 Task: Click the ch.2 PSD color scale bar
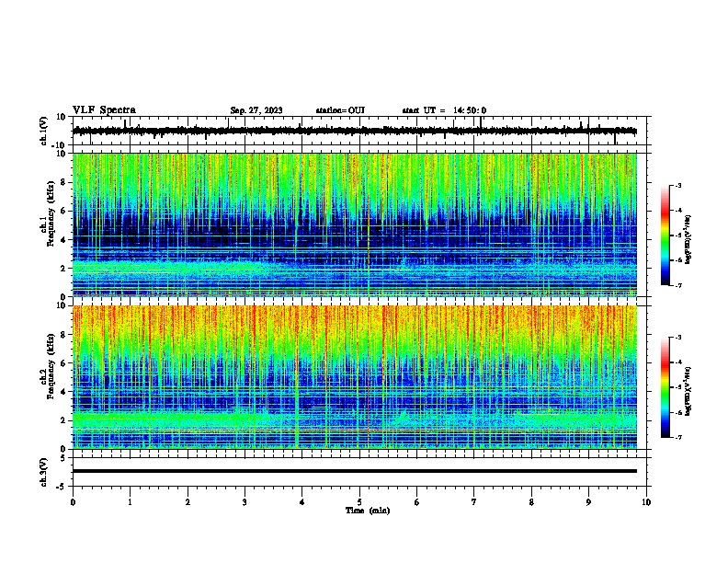(665, 387)
